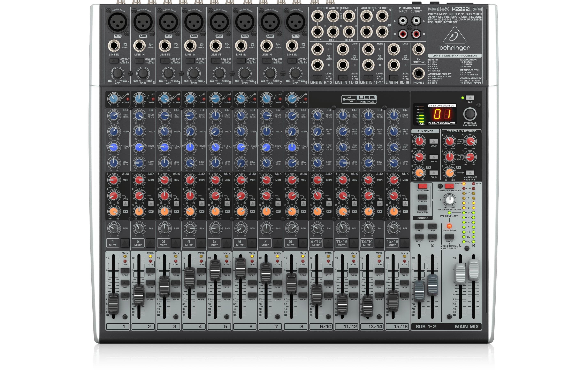This screenshot has height=370, width=588.
Task: Click the PHONES output jack
Action: pos(418,73)
